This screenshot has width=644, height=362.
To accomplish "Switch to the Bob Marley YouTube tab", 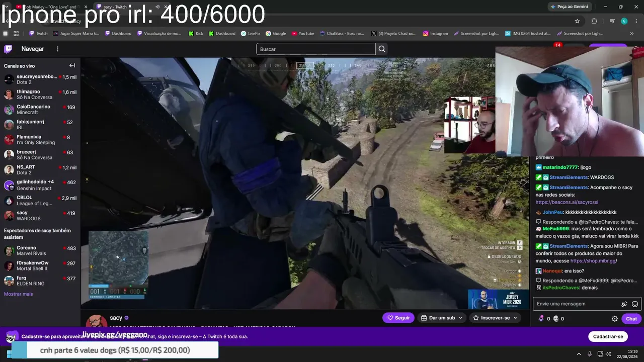I will [50, 7].
